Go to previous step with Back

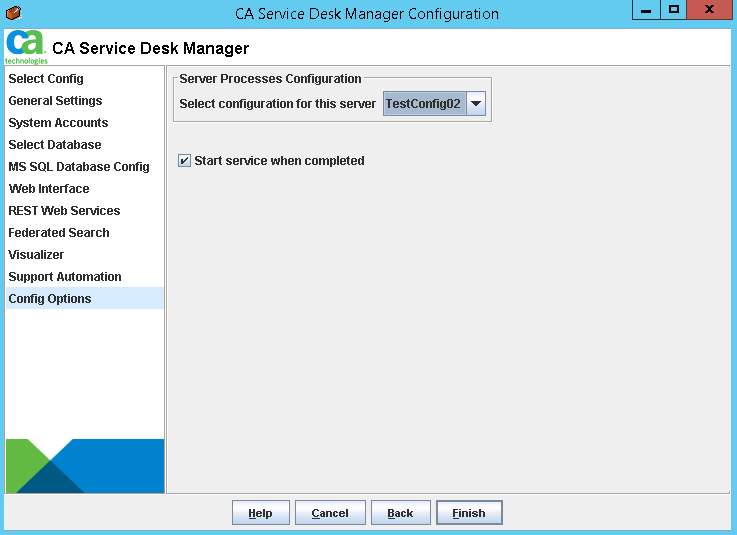pos(400,513)
